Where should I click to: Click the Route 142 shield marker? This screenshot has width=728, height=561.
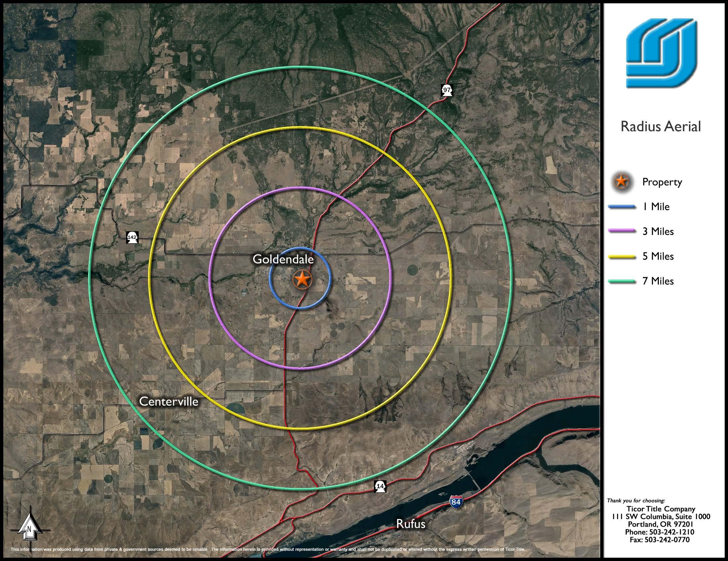click(x=132, y=237)
